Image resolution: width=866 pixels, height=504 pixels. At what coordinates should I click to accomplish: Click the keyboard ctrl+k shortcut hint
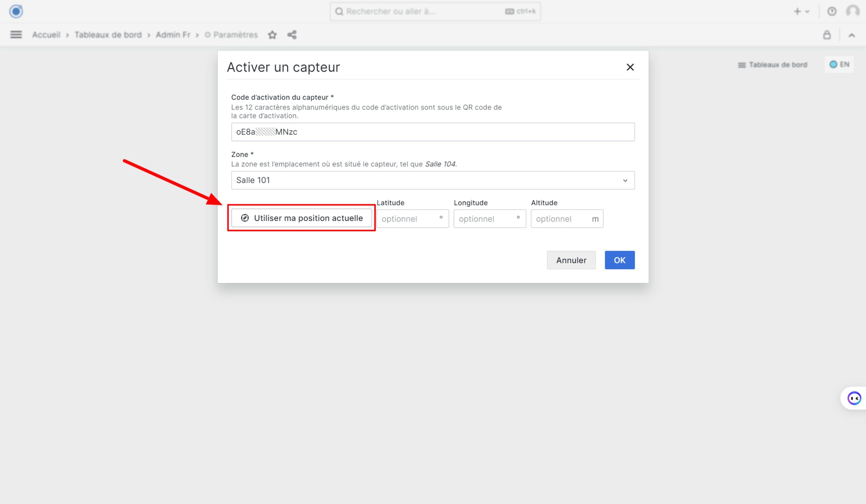coord(520,11)
